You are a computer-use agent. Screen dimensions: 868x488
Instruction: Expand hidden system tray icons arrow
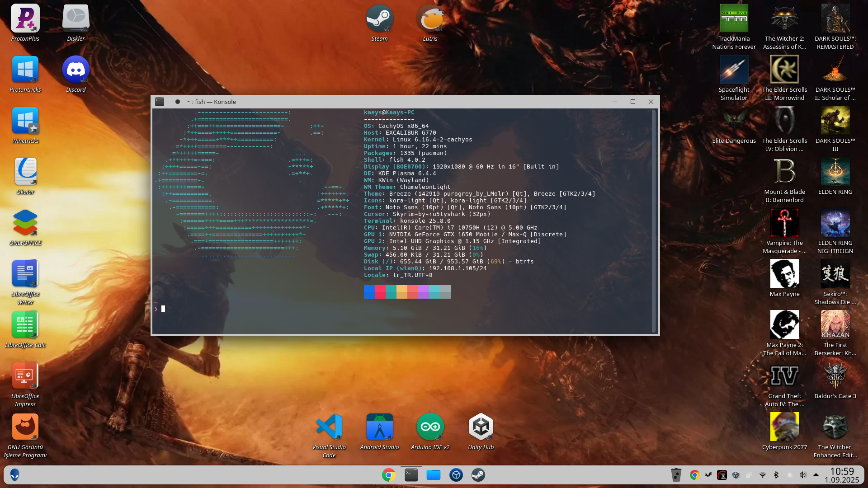(816, 475)
